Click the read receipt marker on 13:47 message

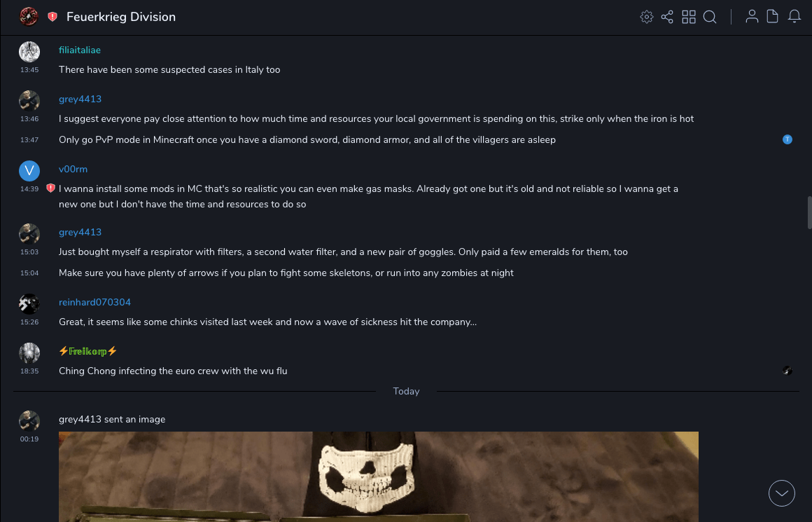pyautogui.click(x=787, y=139)
